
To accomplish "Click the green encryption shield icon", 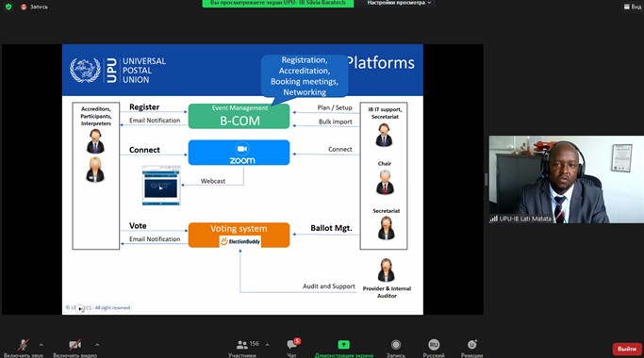I will (x=8, y=7).
